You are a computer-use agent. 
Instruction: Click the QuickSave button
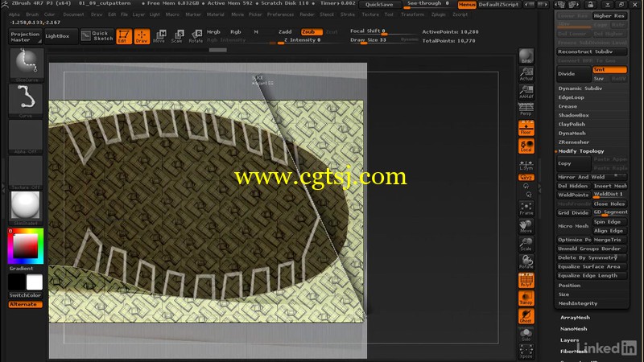[379, 5]
